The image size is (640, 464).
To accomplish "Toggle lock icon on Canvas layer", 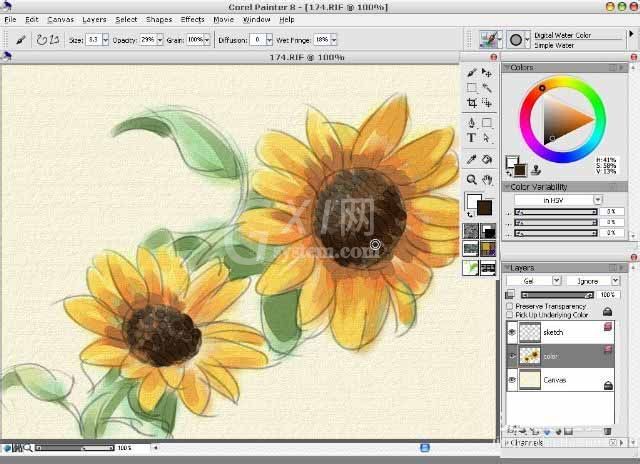I will pyautogui.click(x=608, y=385).
